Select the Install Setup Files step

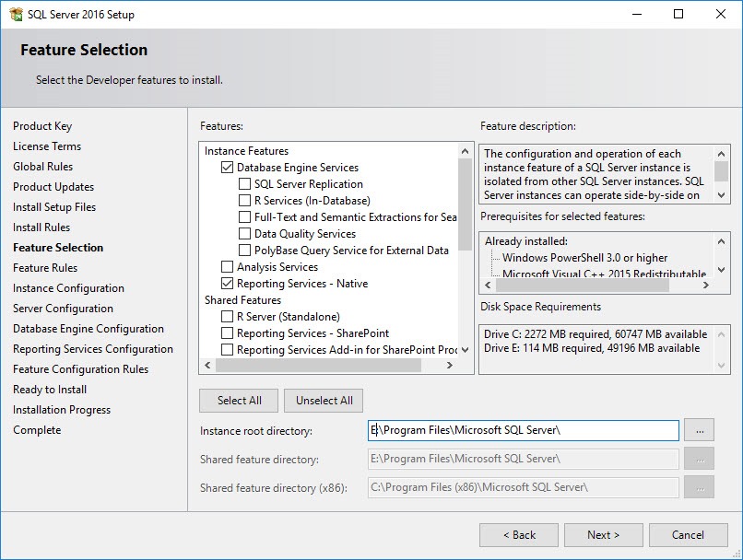point(54,207)
